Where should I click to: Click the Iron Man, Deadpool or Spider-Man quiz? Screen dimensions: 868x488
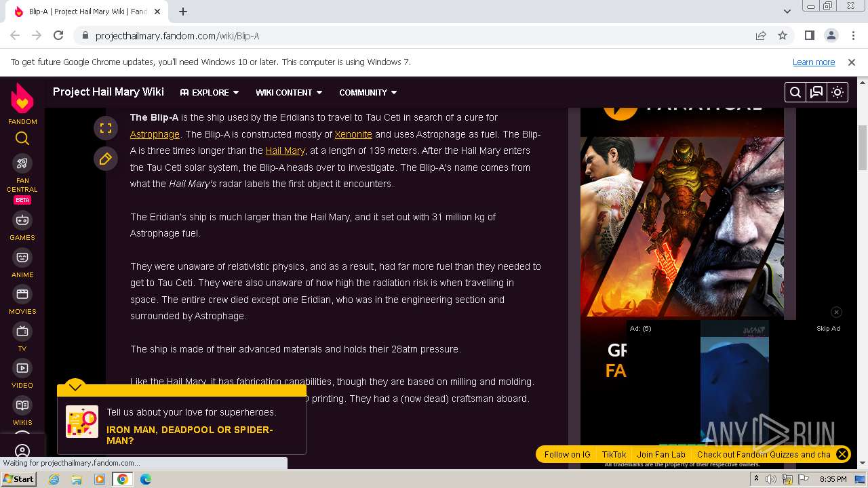click(190, 435)
